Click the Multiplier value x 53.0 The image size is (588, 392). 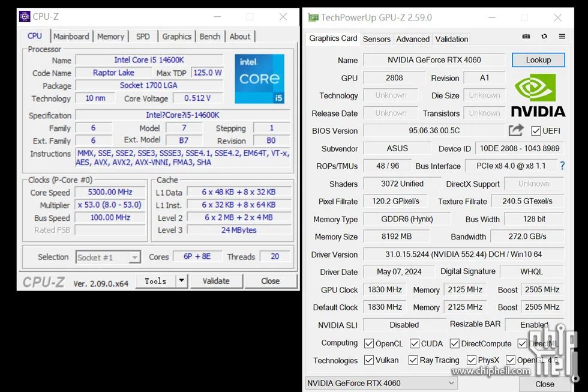[110, 205]
